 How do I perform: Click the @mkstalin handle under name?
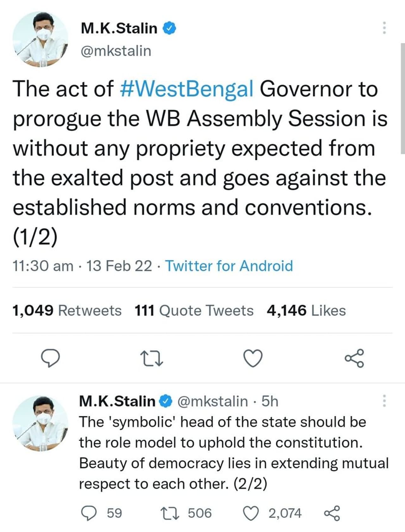pyautogui.click(x=116, y=51)
